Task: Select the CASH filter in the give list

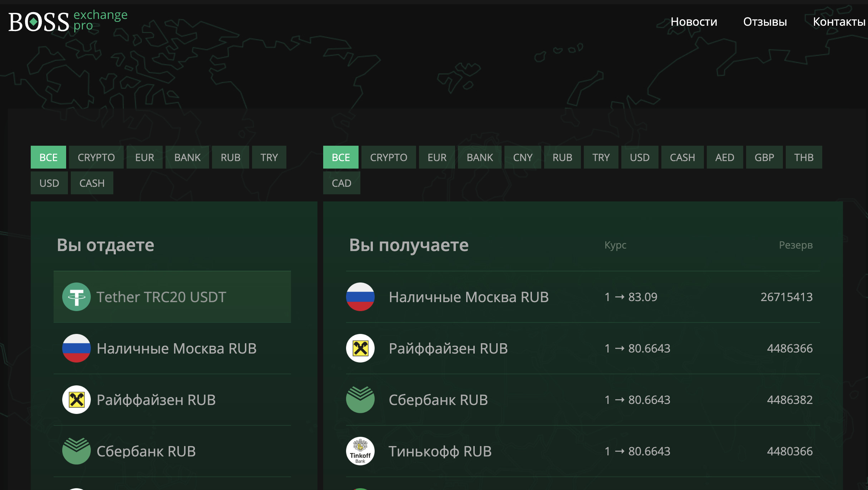Action: [92, 183]
